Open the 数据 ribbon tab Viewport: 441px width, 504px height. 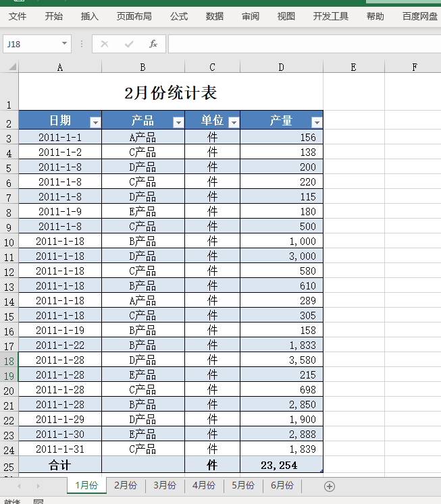(x=215, y=16)
